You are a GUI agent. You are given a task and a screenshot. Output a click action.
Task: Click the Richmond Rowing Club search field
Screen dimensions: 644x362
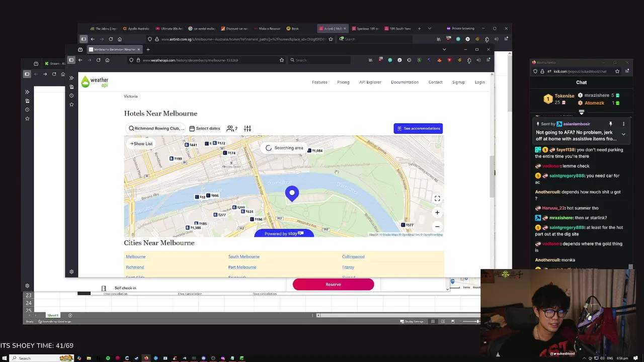156,128
